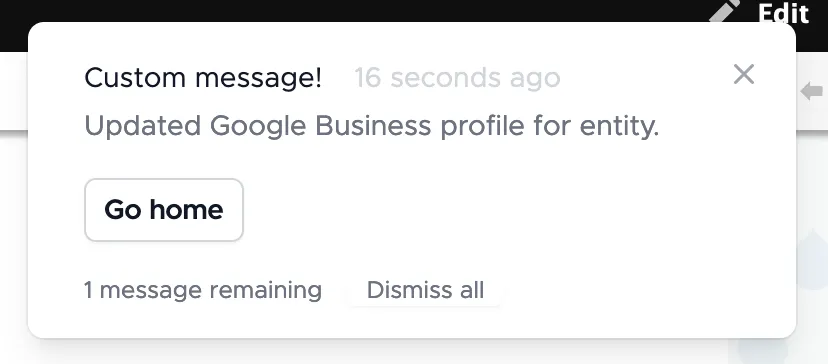Click the white toolbar strip left of the notification
Image resolution: width=828 pixels, height=364 pixels.
click(x=14, y=91)
